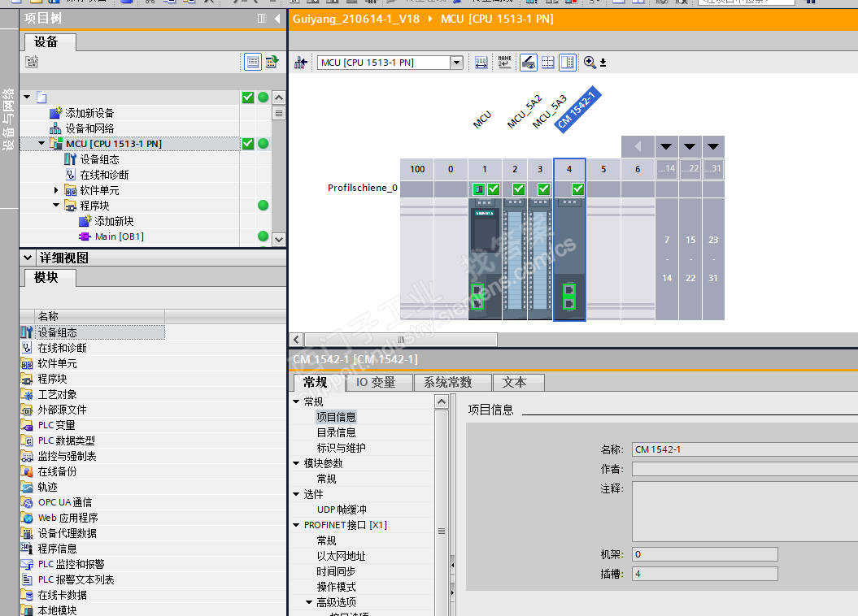The image size is (858, 616).
Task: Click the project tree column layout icon
Action: [262, 19]
